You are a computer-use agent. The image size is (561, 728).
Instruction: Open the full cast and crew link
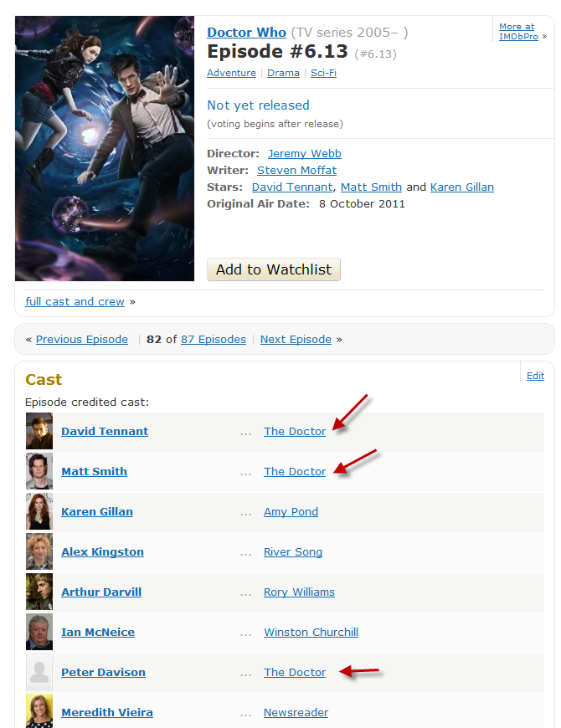click(75, 302)
